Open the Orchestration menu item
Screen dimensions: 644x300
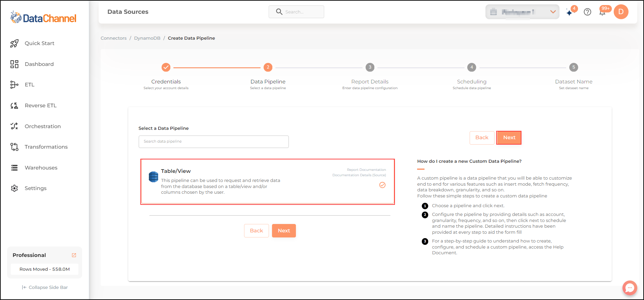(x=43, y=126)
